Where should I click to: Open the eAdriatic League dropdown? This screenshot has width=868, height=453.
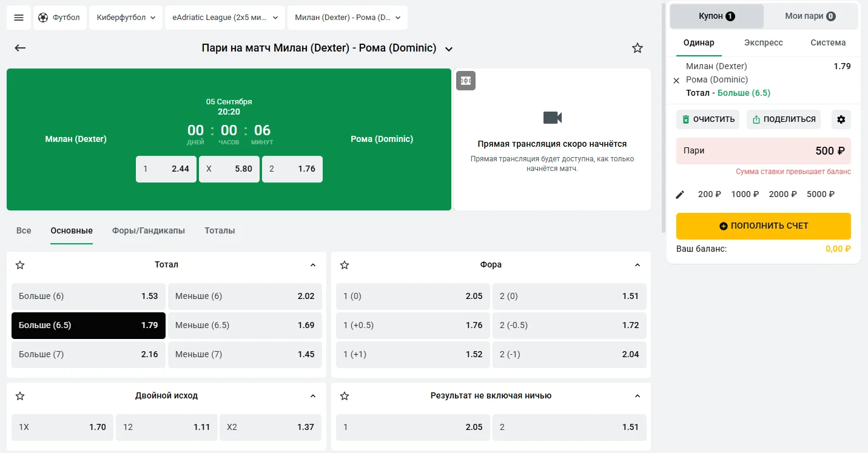pos(224,18)
